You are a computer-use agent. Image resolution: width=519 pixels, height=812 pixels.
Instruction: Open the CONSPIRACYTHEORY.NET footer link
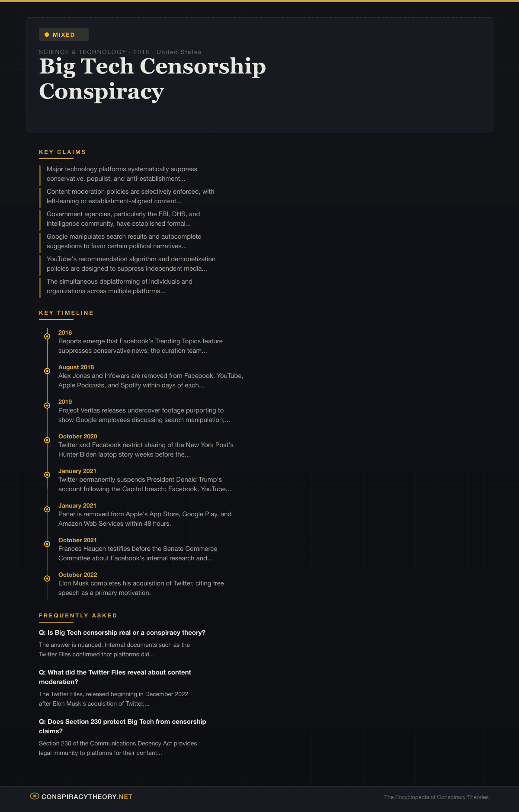(86, 797)
